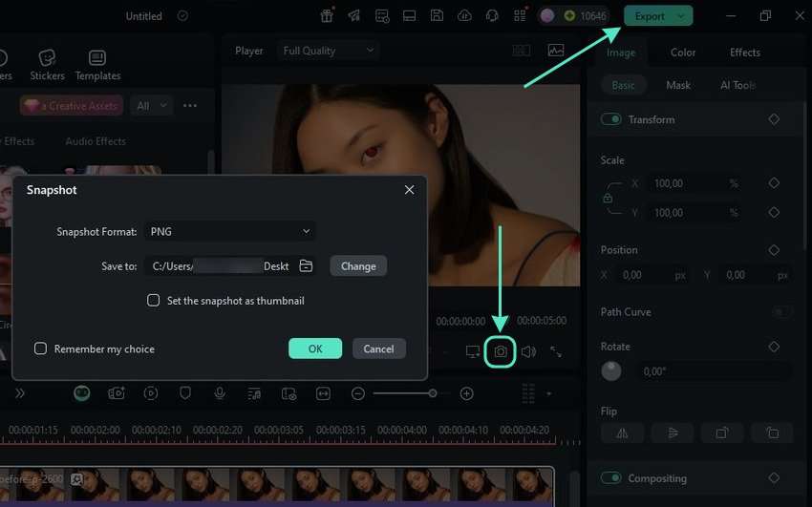Click the audio-to-text music icon in the timeline toolbar
The height and width of the screenshot is (507, 812).
pyautogui.click(x=254, y=394)
